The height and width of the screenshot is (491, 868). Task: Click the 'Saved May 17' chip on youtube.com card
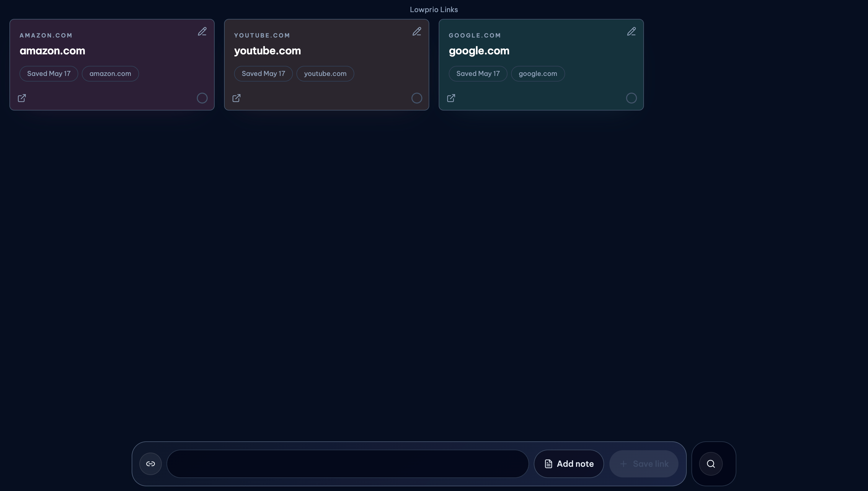[x=263, y=74]
